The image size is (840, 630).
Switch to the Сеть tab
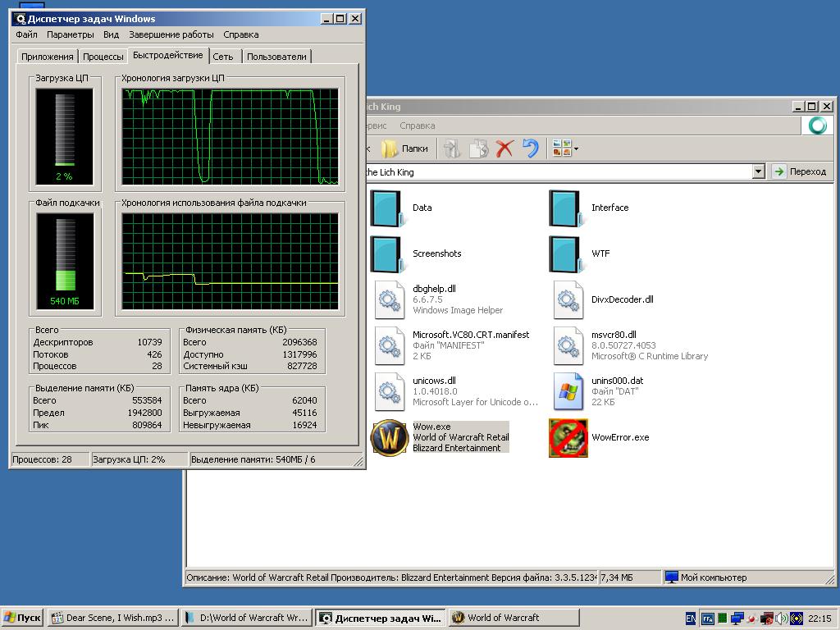point(223,57)
